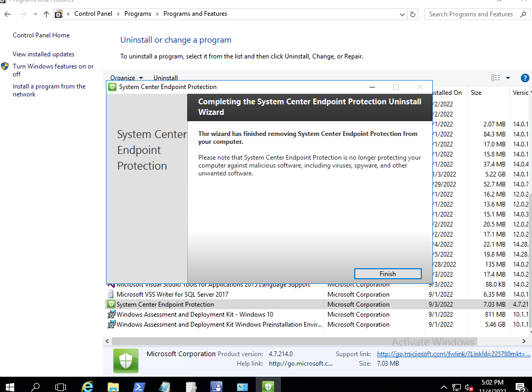
Task: Click the network tray icon
Action: [x=457, y=387]
